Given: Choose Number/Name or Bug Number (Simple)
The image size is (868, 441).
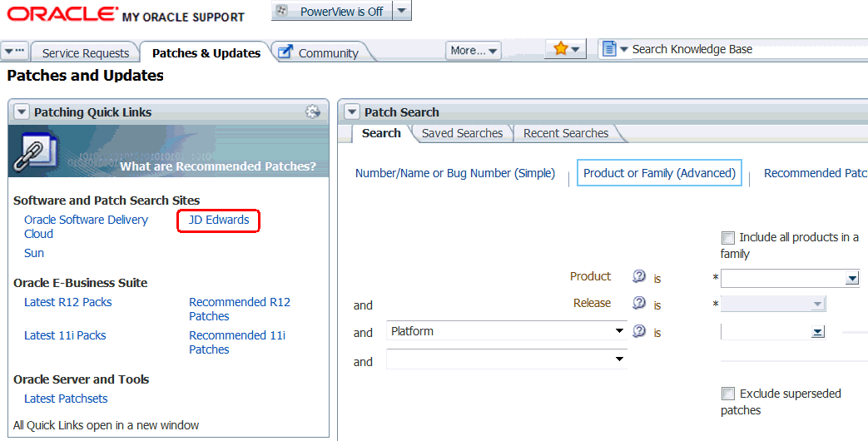Looking at the screenshot, I should coord(455,173).
